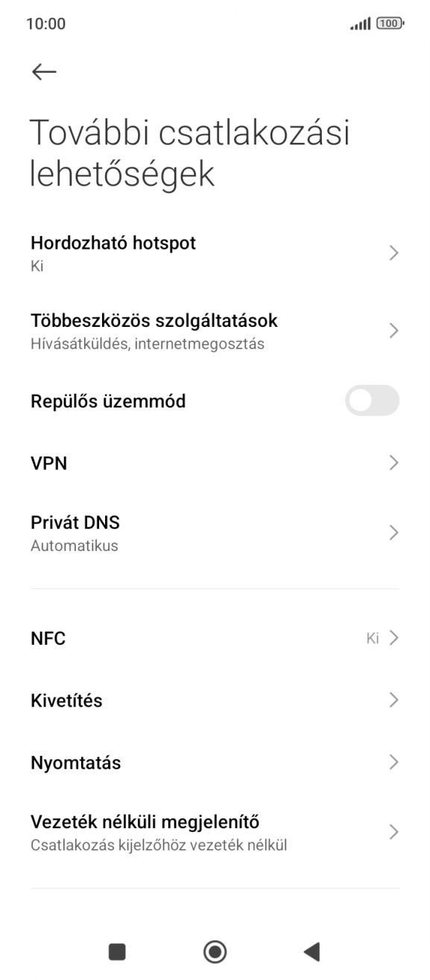
Task: Open Privát DNS using its arrow
Action: pos(394,532)
